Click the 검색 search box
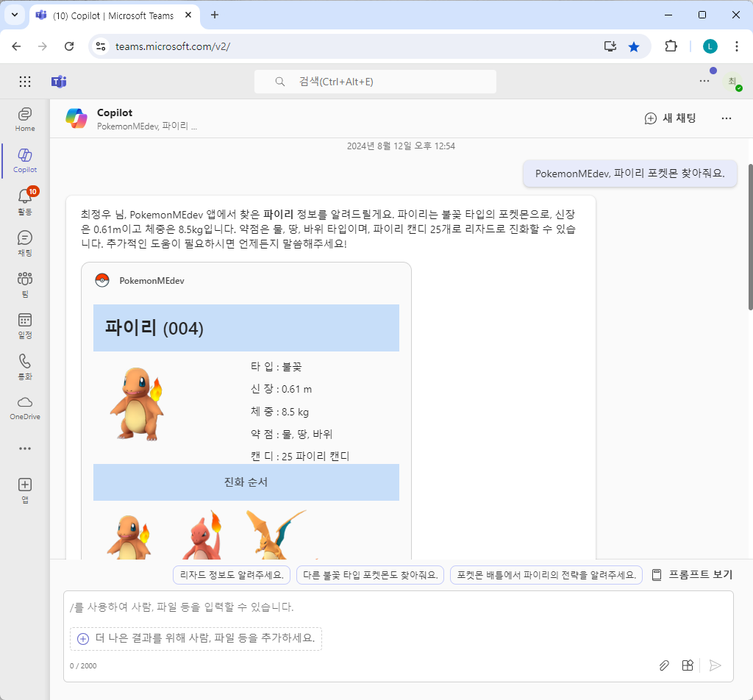Screen dimensions: 753x700 click(x=376, y=82)
